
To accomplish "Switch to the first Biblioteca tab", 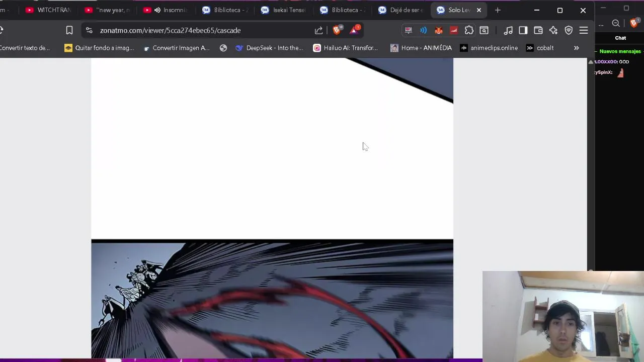I will tap(225, 10).
